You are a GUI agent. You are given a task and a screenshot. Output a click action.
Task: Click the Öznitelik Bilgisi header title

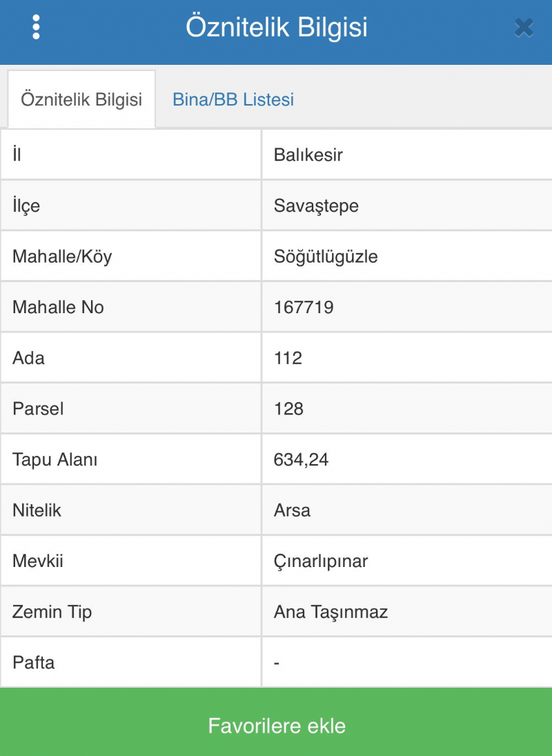pos(276,28)
